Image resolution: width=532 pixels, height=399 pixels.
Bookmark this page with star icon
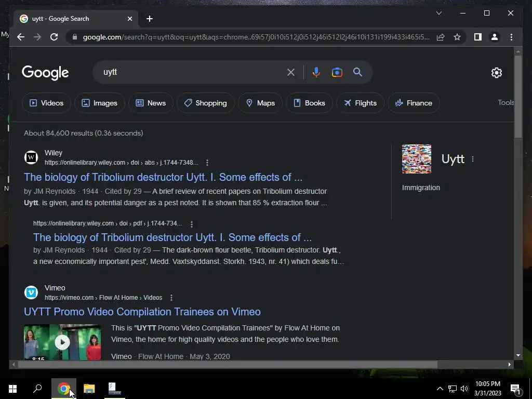pos(457,37)
